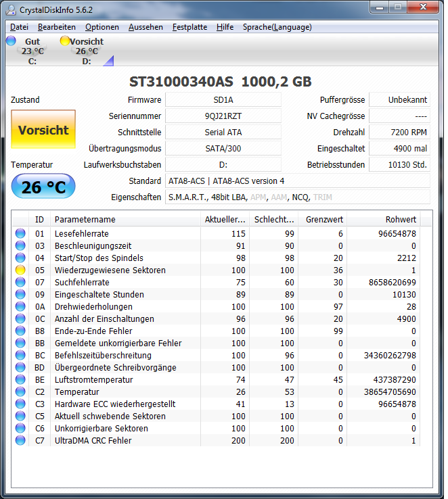
Task: Close the CrystalDiskInfo window
Action: pos(423,7)
